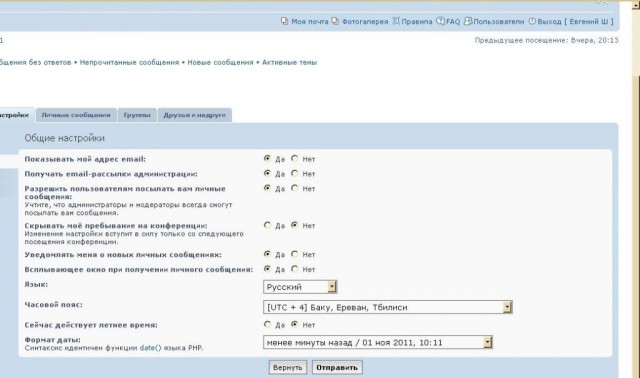Click the gallery icon beside Фотогалерея
This screenshot has width=640, height=378.
(335, 21)
